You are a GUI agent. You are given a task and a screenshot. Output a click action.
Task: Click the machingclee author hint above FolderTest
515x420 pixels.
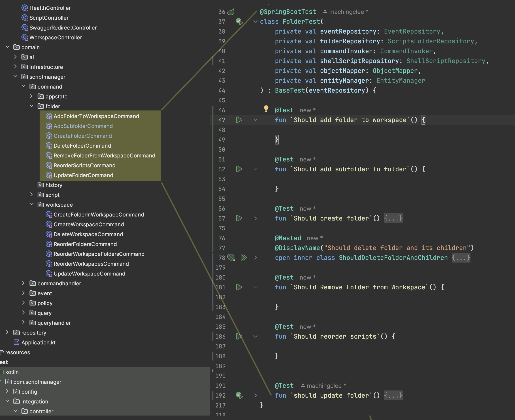tap(346, 12)
